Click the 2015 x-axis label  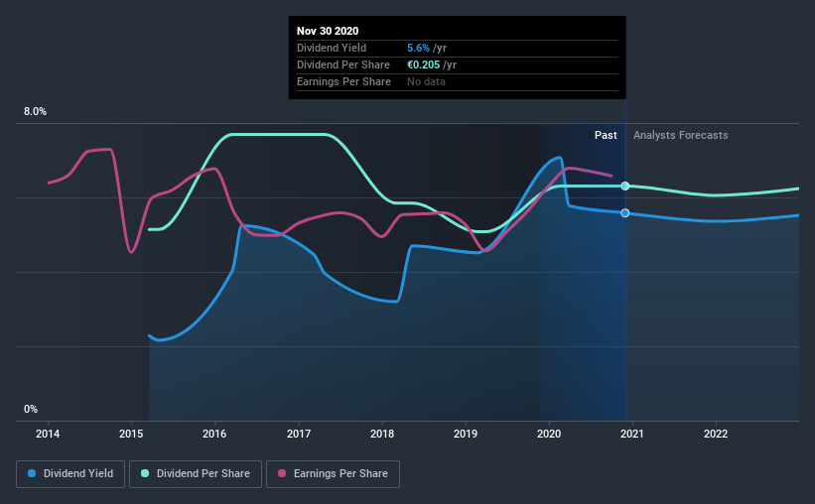point(131,434)
